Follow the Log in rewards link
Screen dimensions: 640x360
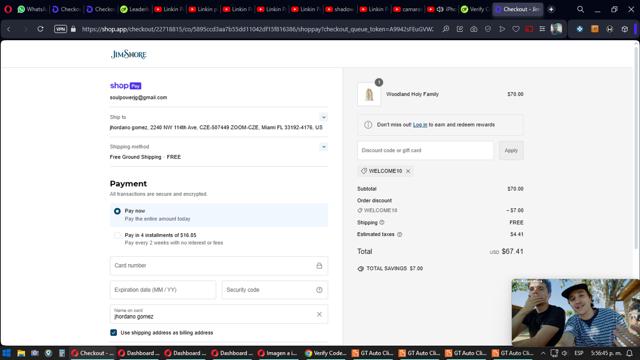tap(420, 124)
